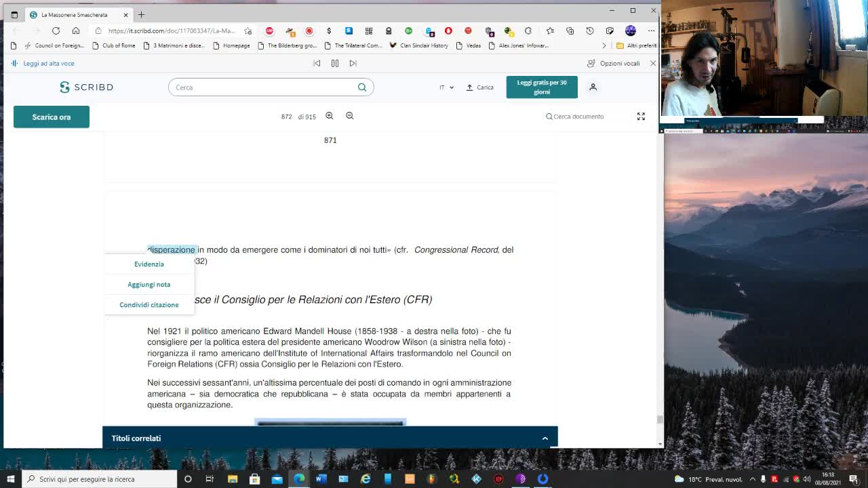Open browser Collections icon
Screen dimensions: 868x488
click(570, 30)
